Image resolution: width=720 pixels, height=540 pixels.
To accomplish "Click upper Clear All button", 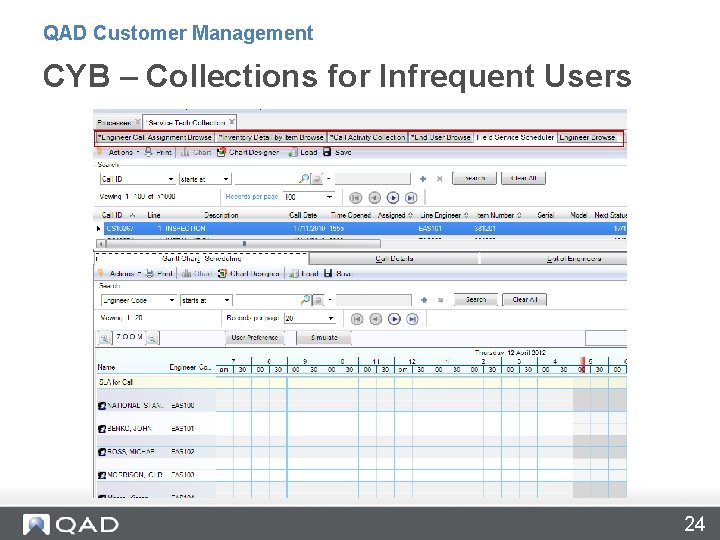I will [x=523, y=178].
